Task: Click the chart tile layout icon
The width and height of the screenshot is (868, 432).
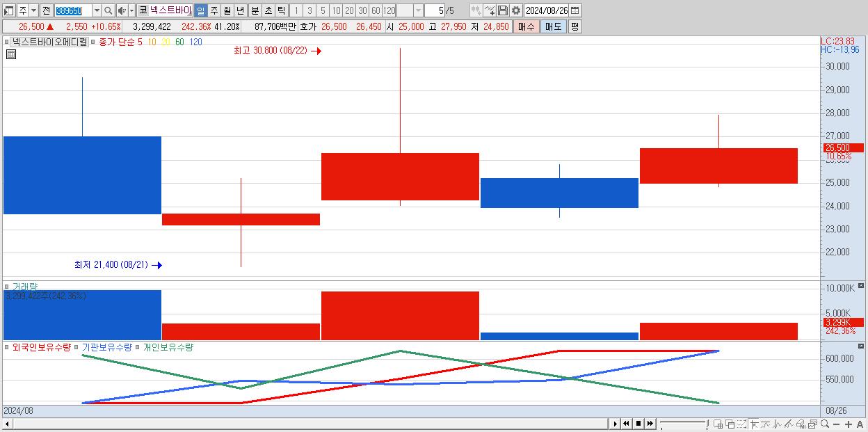Action: point(718,424)
